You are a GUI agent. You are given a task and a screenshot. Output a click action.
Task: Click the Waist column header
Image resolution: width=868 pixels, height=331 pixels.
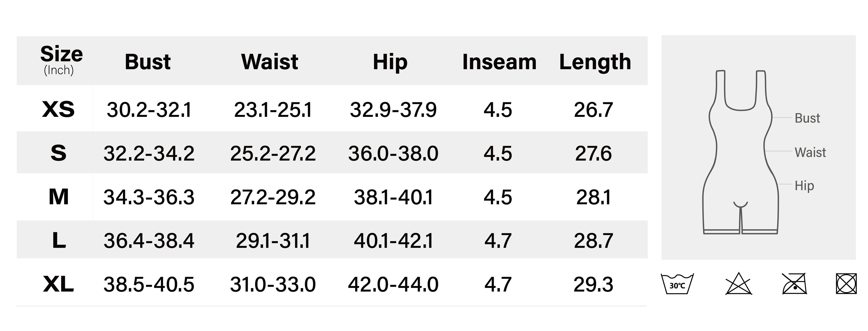click(x=270, y=62)
